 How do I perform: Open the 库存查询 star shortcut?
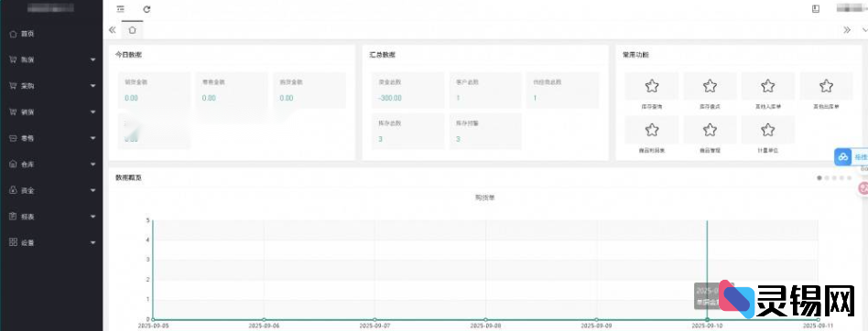[652, 86]
